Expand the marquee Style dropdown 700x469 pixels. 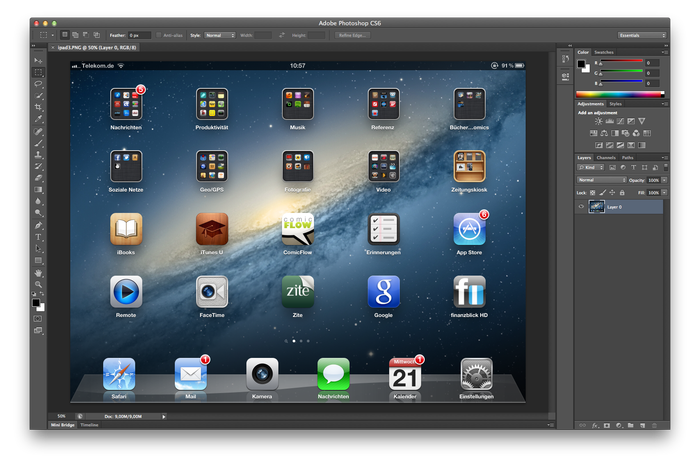219,35
